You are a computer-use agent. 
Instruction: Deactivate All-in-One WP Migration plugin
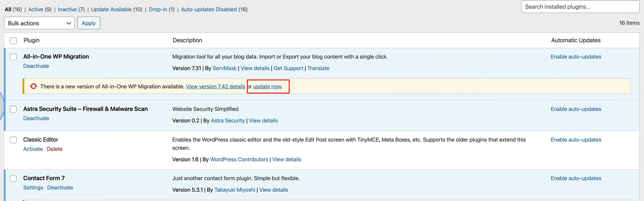coord(36,66)
